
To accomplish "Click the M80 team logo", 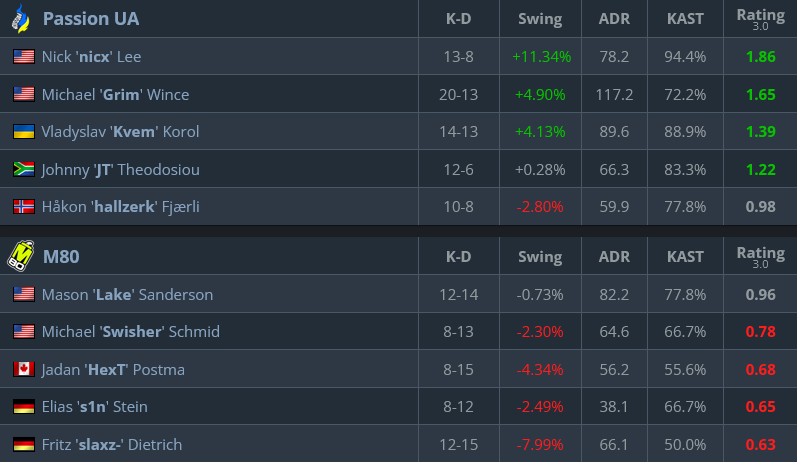I will tap(21, 256).
